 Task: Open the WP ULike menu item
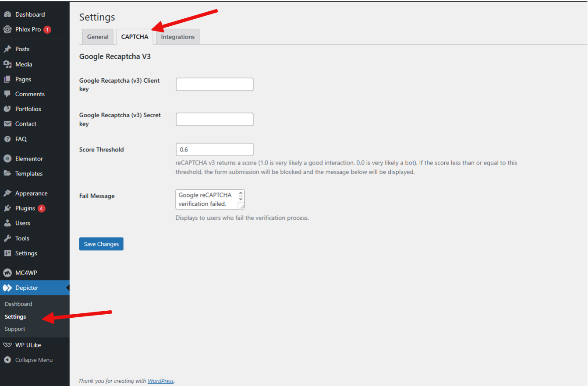(x=28, y=345)
